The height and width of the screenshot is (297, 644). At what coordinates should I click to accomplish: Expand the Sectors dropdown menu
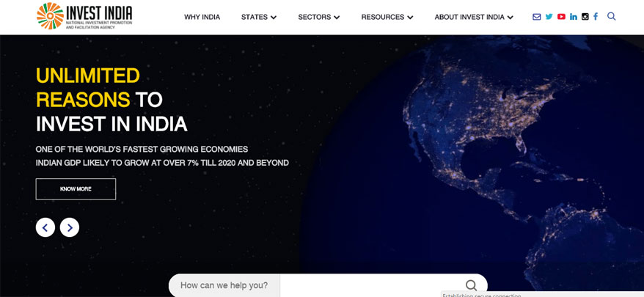(319, 18)
